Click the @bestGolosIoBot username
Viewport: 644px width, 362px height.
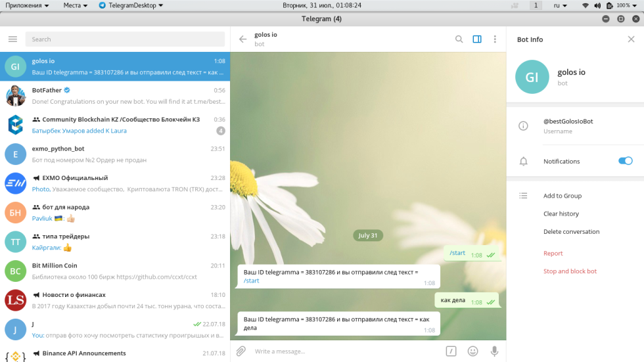568,122
